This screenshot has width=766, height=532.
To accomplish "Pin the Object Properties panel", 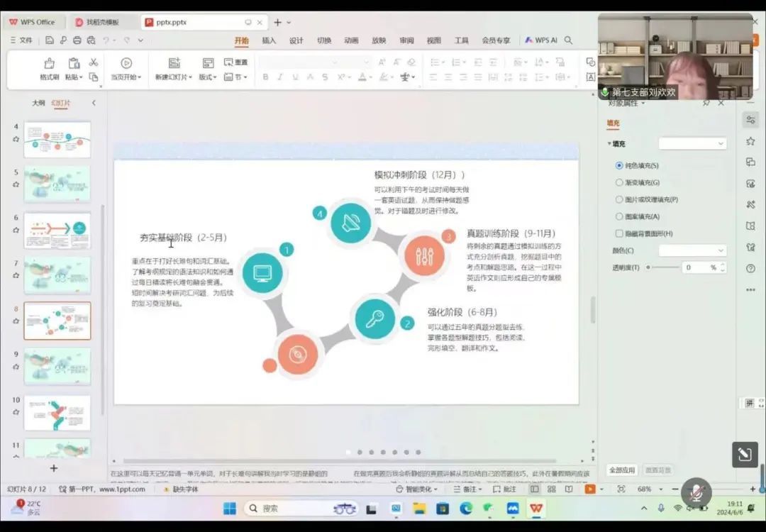I will click(x=706, y=103).
